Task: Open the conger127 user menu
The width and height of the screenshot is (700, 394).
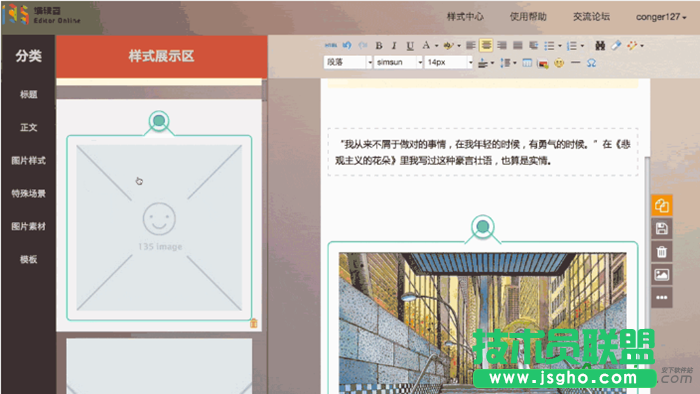Action: pos(661,17)
